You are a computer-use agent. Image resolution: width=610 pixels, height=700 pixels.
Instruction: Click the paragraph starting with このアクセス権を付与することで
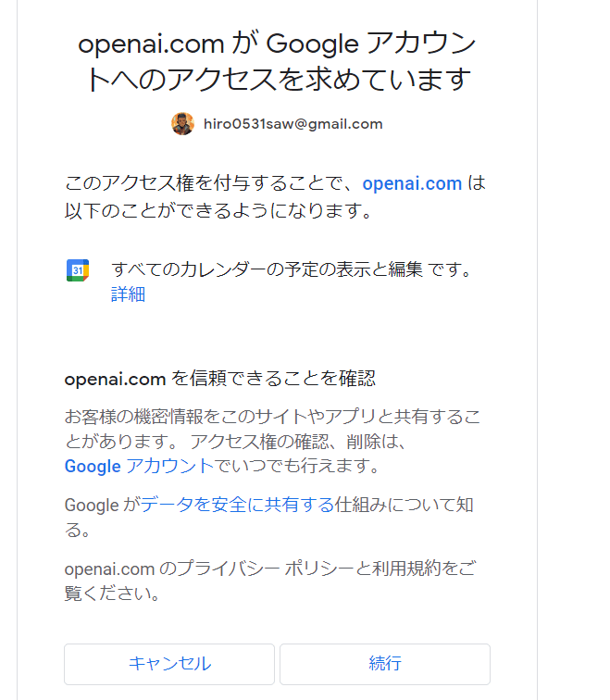[213, 183]
